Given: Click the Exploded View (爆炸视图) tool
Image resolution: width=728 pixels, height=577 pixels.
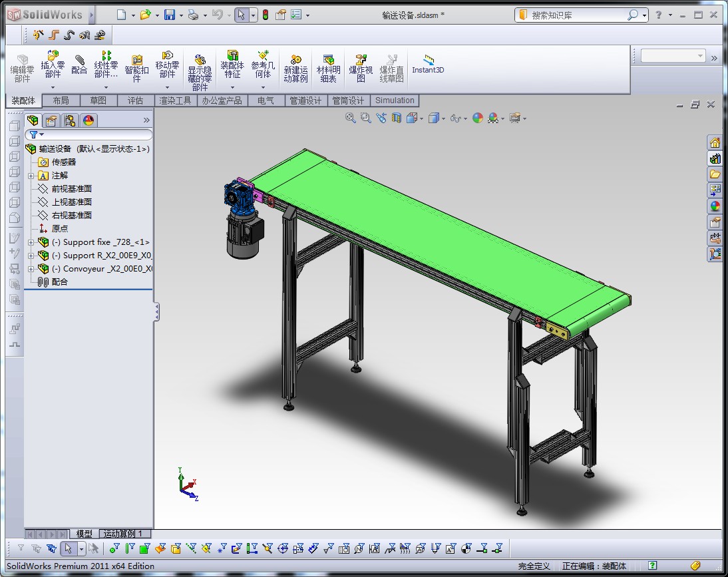Looking at the screenshot, I should 361,69.
